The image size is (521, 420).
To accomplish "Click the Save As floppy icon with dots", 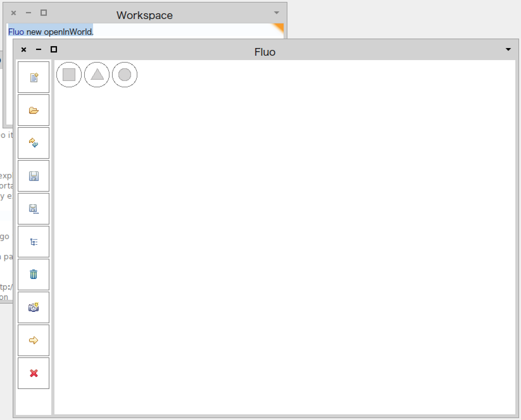I will pos(34,209).
